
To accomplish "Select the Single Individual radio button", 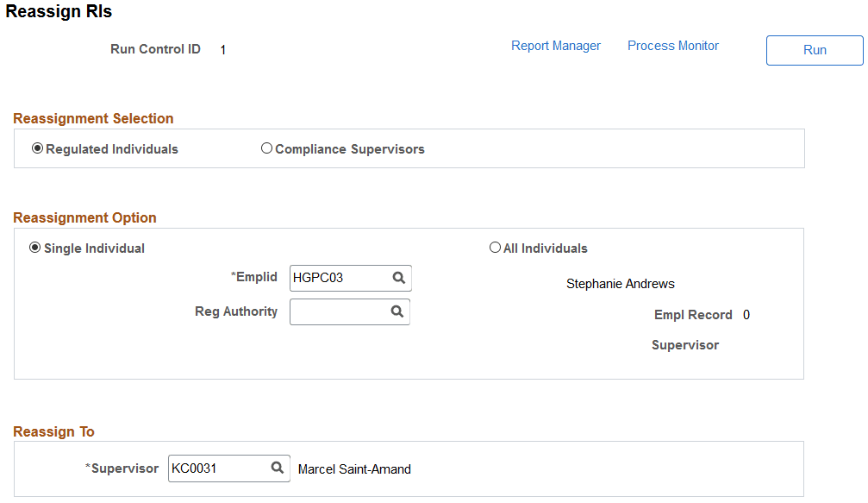I will click(x=34, y=248).
